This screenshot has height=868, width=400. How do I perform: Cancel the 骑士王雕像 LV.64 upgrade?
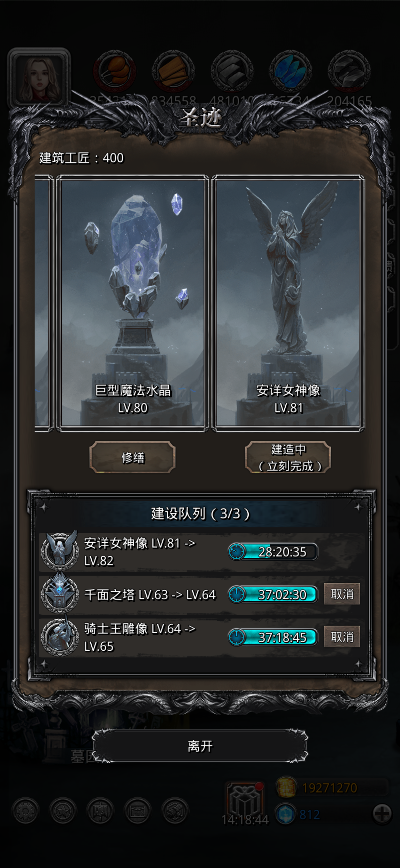click(342, 637)
